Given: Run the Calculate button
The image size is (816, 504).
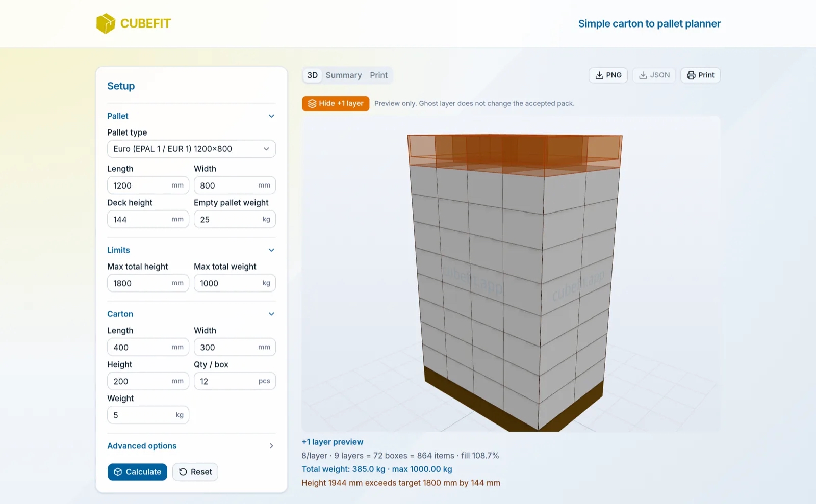Looking at the screenshot, I should tap(137, 472).
